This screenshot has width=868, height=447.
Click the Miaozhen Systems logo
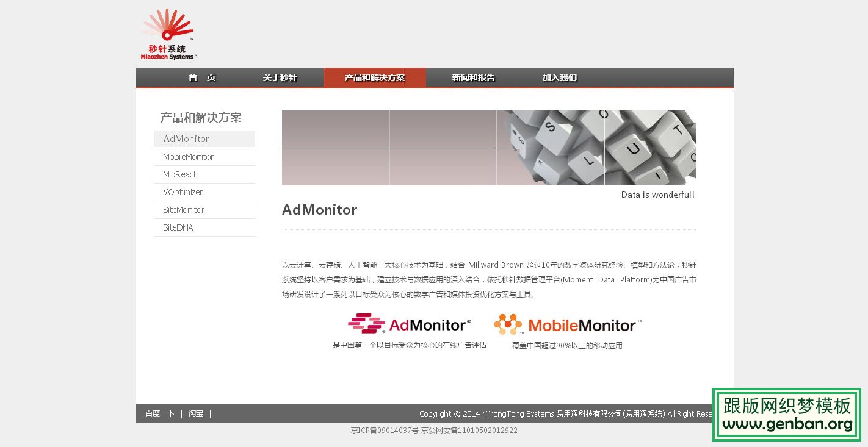pos(167,34)
